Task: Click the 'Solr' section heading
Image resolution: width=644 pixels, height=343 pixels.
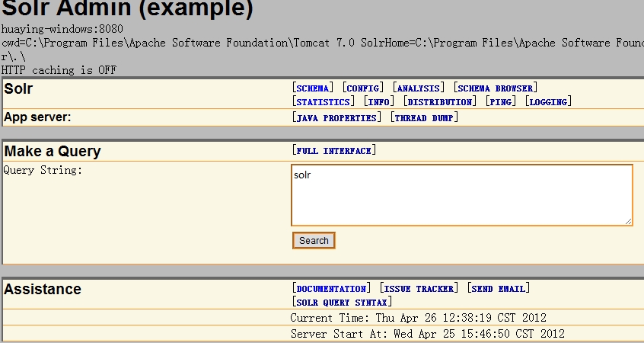Action: click(x=18, y=89)
